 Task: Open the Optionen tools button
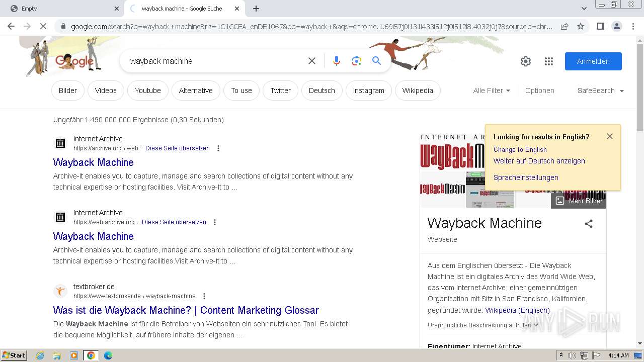[540, 90]
